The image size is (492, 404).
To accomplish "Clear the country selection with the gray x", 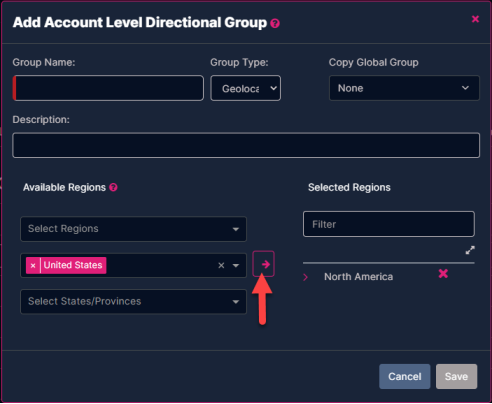I will coord(221,265).
